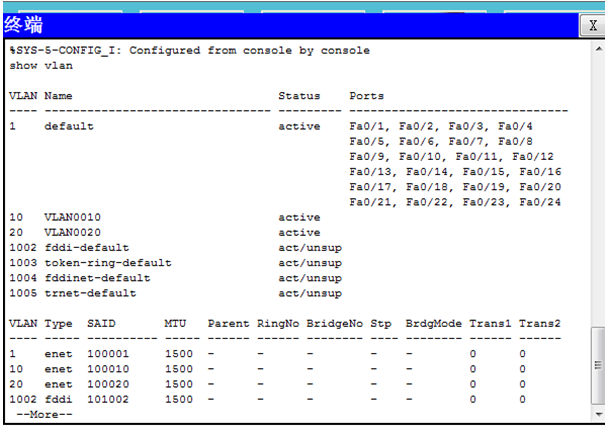Click the Ports column header

(366, 96)
